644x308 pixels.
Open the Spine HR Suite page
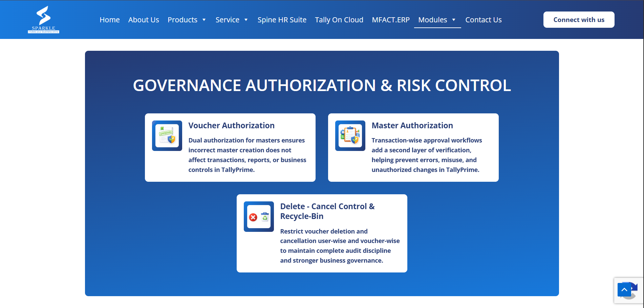click(282, 20)
